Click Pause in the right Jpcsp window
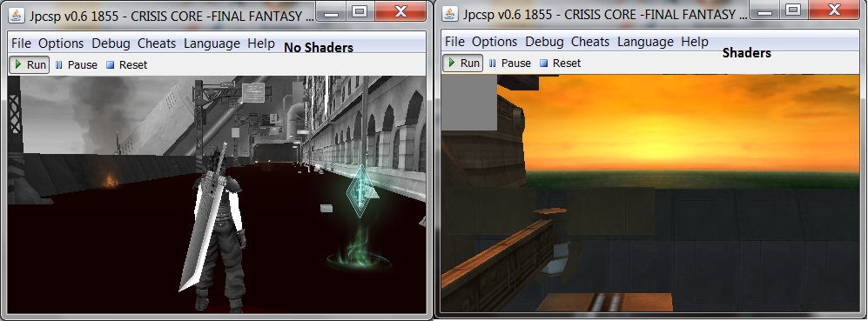 tap(510, 64)
